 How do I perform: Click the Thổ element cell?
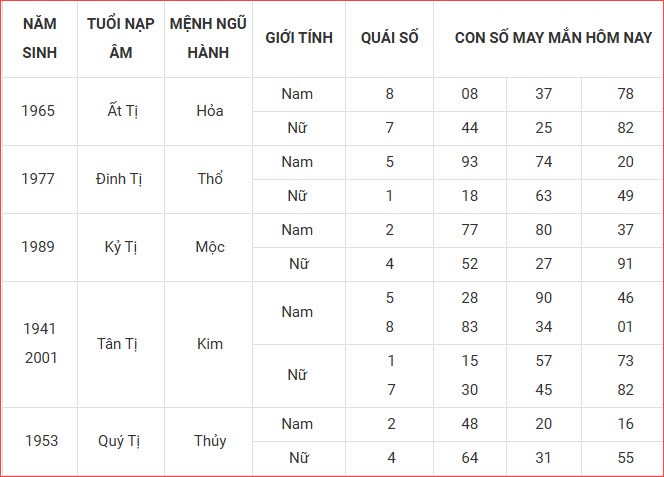(x=209, y=179)
